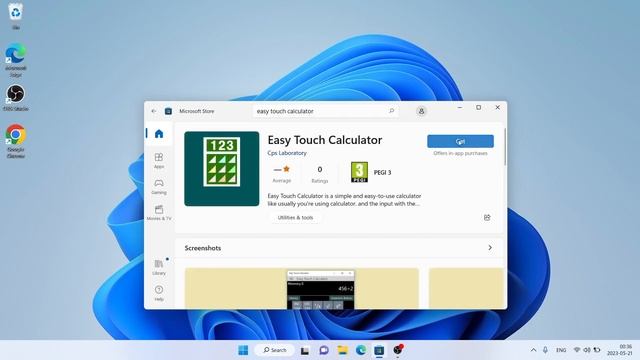640x360 pixels.
Task: Minimize the Microsoft Store window
Action: [x=460, y=107]
